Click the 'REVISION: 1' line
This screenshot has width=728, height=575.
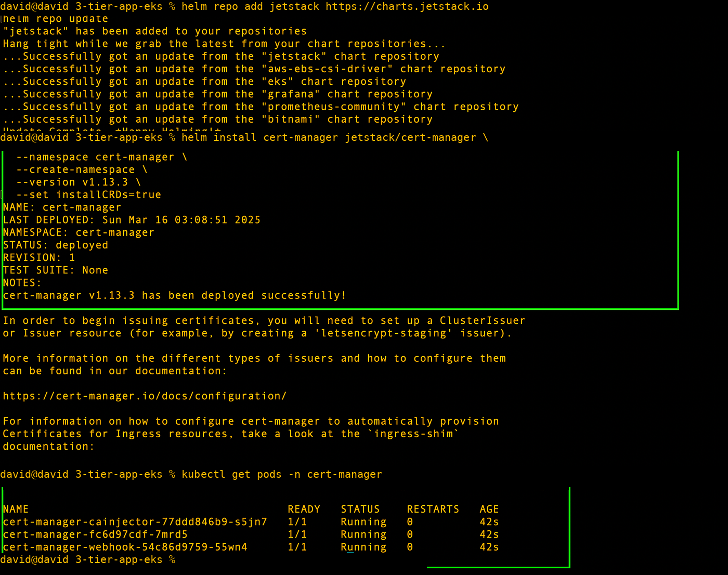tap(39, 257)
